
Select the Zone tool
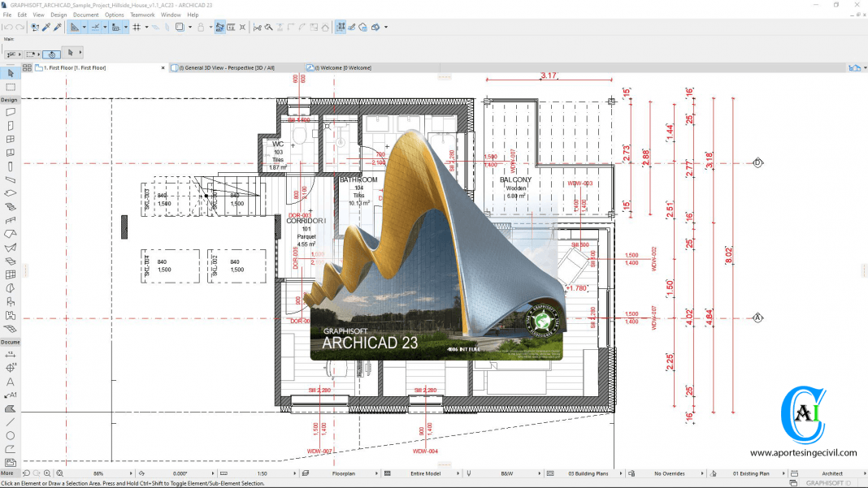point(10,317)
